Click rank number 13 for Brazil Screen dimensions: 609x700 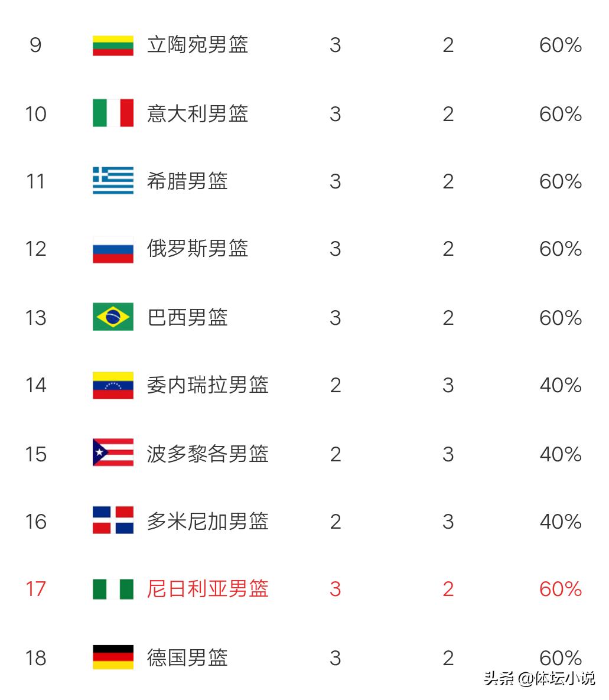point(35,318)
